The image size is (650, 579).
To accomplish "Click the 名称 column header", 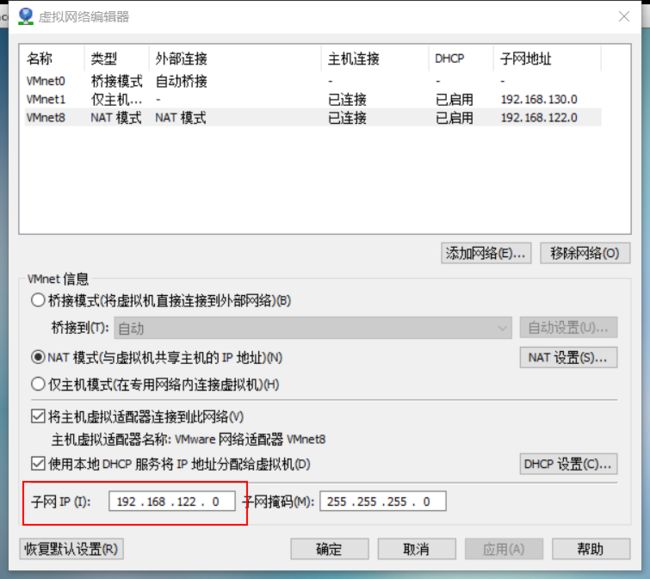I will 54,58.
